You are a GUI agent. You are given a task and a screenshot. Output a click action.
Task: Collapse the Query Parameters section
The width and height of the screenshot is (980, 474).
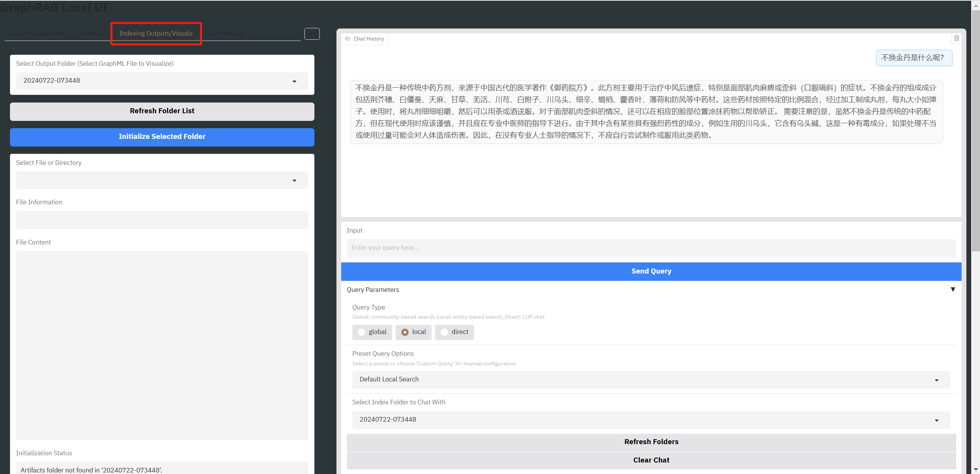click(x=952, y=290)
